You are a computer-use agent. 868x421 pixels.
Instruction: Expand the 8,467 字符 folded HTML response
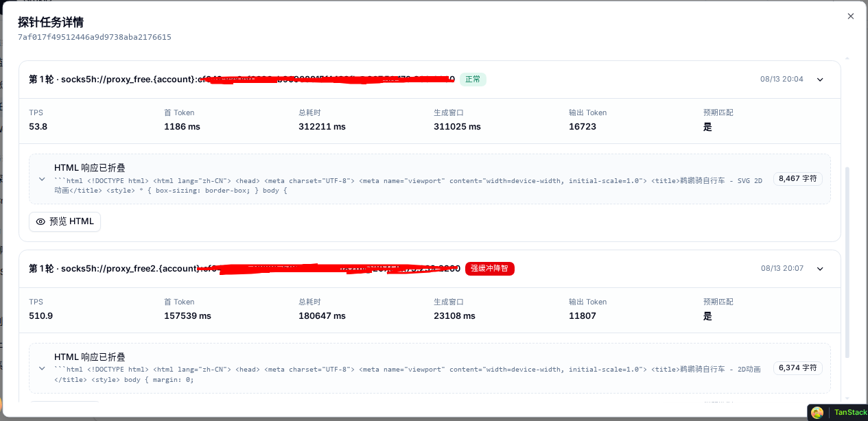tap(42, 179)
